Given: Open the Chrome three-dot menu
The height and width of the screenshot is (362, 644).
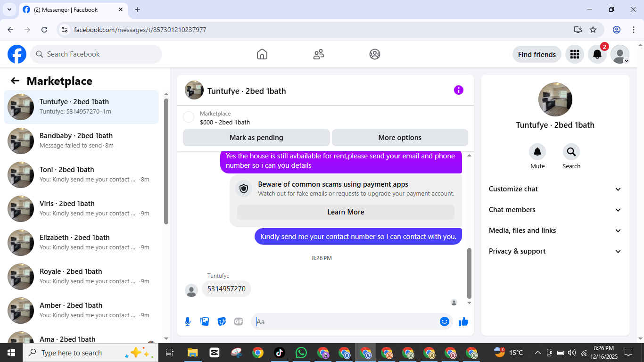Looking at the screenshot, I should (633, 30).
